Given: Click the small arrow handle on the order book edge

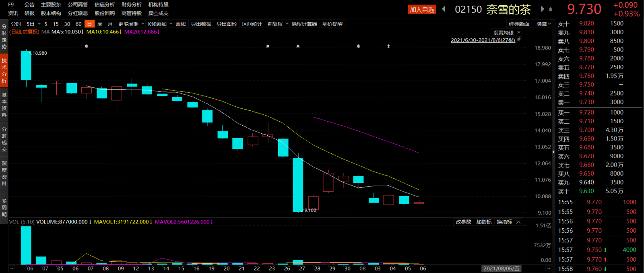Looking at the screenshot, I should click(x=554, y=152).
